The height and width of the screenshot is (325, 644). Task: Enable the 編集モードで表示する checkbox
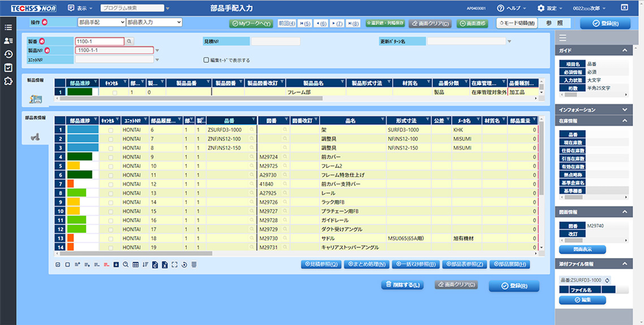(205, 60)
